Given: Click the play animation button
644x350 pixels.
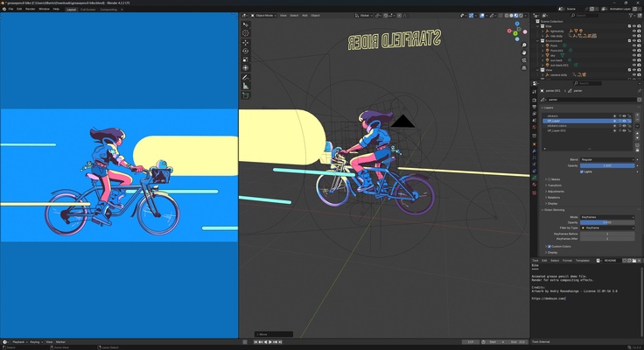Looking at the screenshot, I should (x=270, y=342).
